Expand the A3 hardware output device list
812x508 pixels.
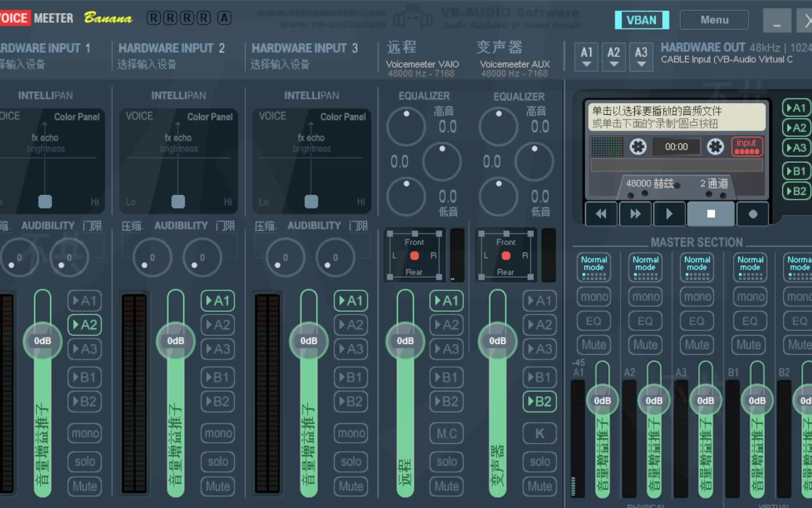[x=641, y=57]
